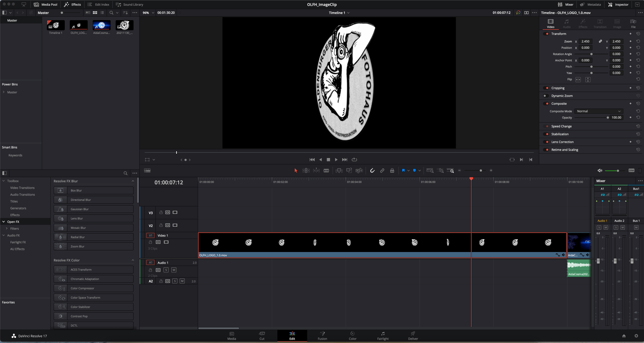
Task: Toggle timeline snapping magnet icon
Action: point(372,170)
